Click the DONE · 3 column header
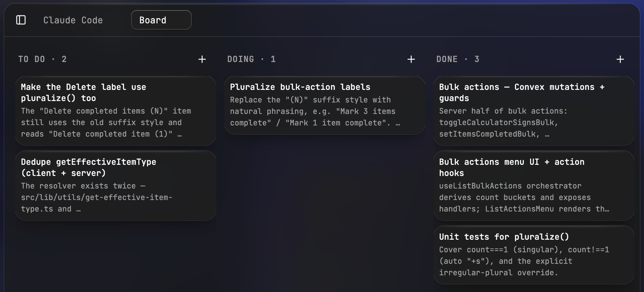 458,59
